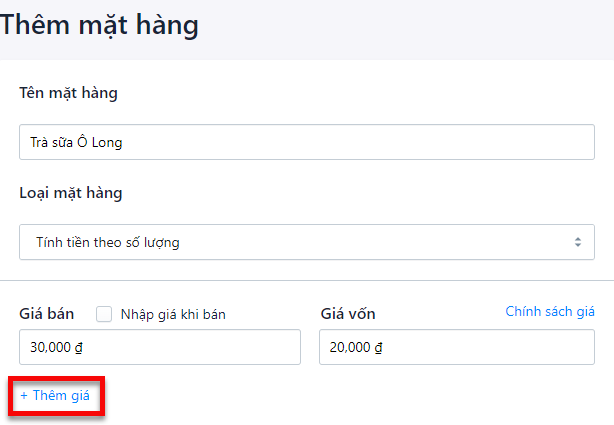Screen dimensions: 614x425
Task: Click the dropdown arrow icon in Loại mặt hàng
Action: pyautogui.click(x=577, y=242)
